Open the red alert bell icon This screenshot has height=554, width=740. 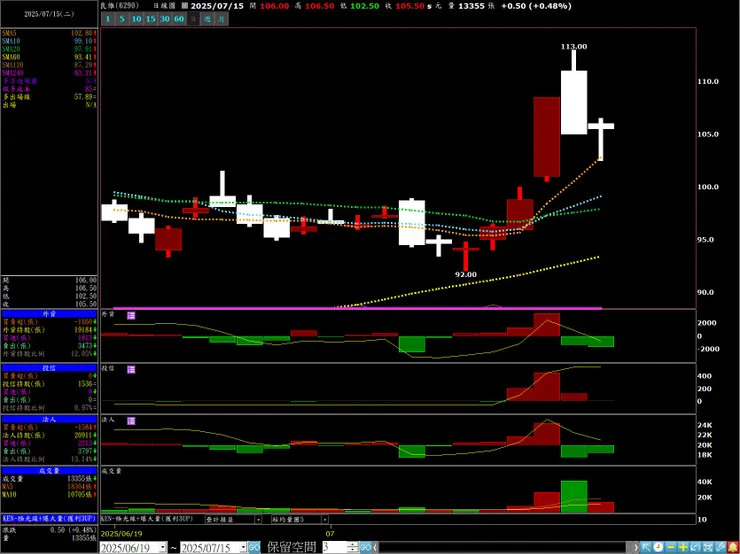pos(732,547)
